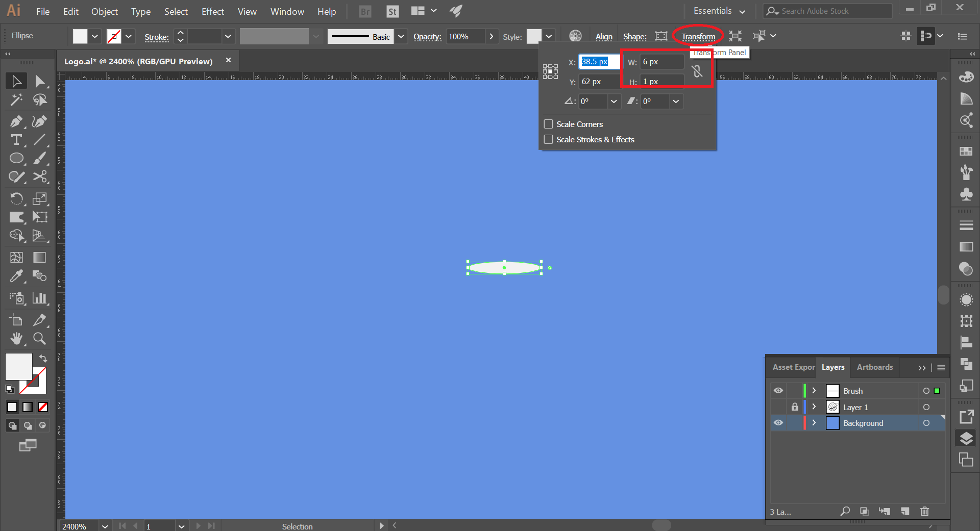Select the Pen tool
The height and width of the screenshot is (531, 980).
16,121
